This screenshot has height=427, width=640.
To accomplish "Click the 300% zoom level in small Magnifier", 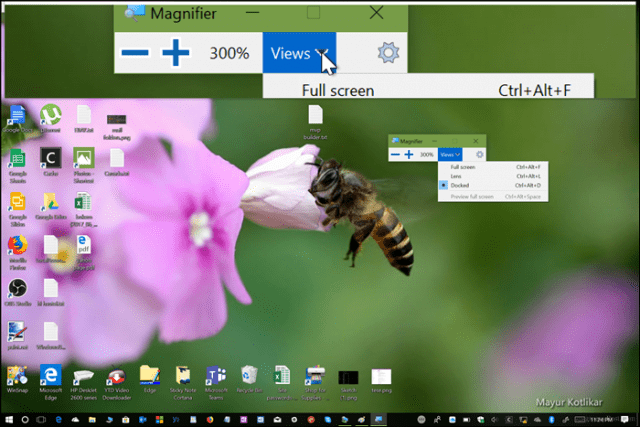I will [x=427, y=155].
